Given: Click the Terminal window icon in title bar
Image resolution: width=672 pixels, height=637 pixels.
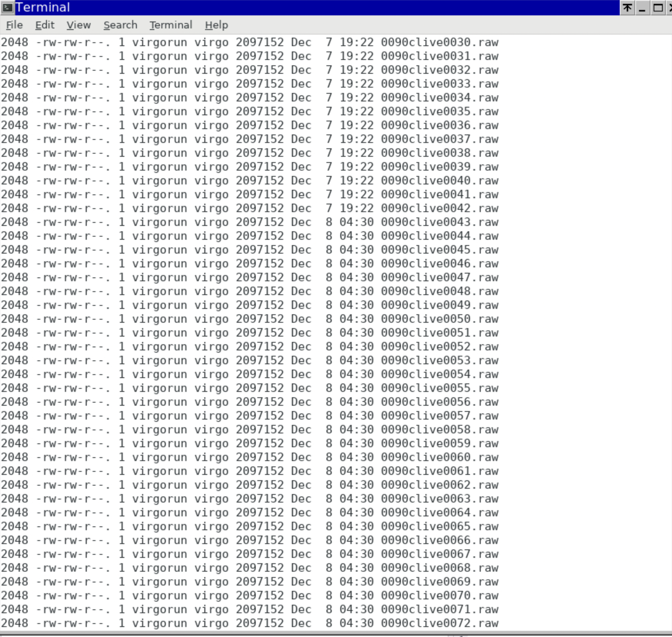Looking at the screenshot, I should [x=7, y=7].
